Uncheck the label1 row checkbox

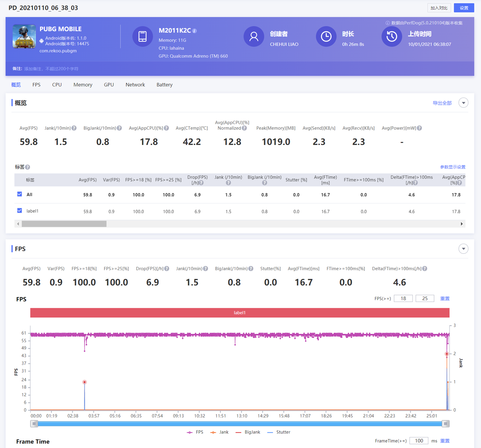[20, 211]
